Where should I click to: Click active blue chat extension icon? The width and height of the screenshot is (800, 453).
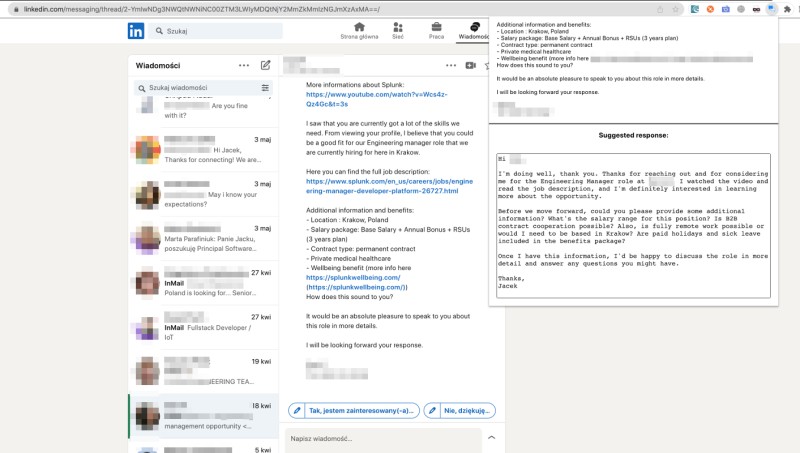[x=772, y=9]
